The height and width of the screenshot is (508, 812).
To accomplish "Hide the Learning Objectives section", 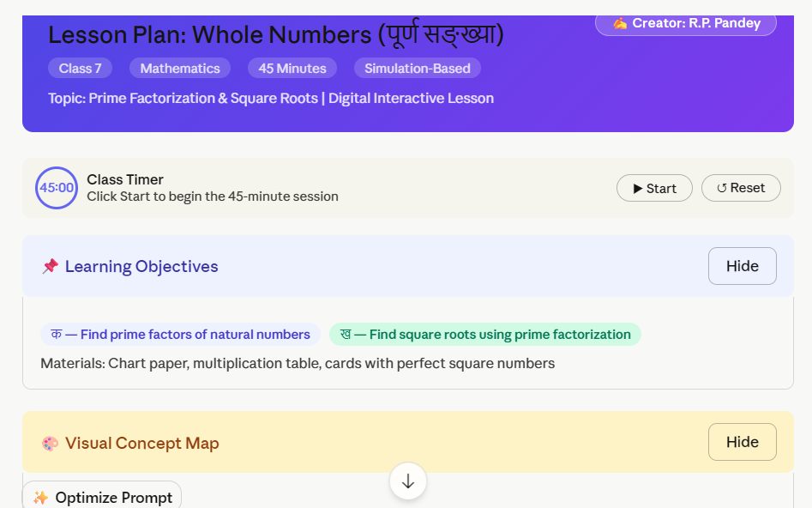I will click(742, 266).
